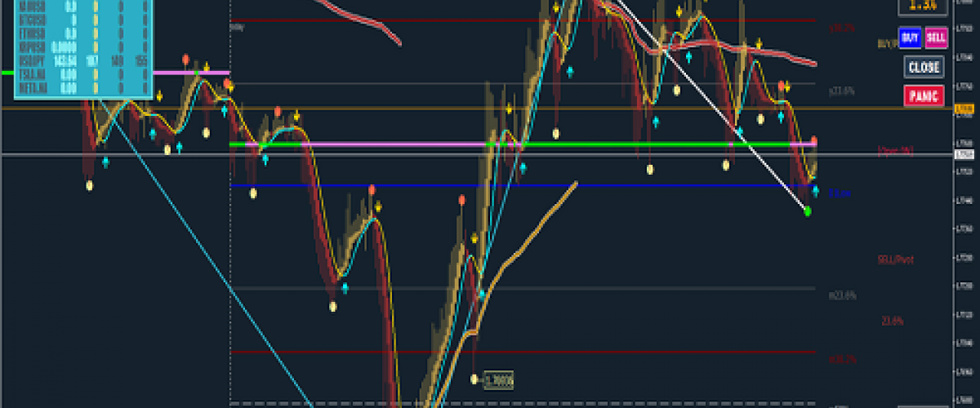Screen dimensions: 980x408
Task: Click the price tag beside the chart low
Action: (498, 379)
